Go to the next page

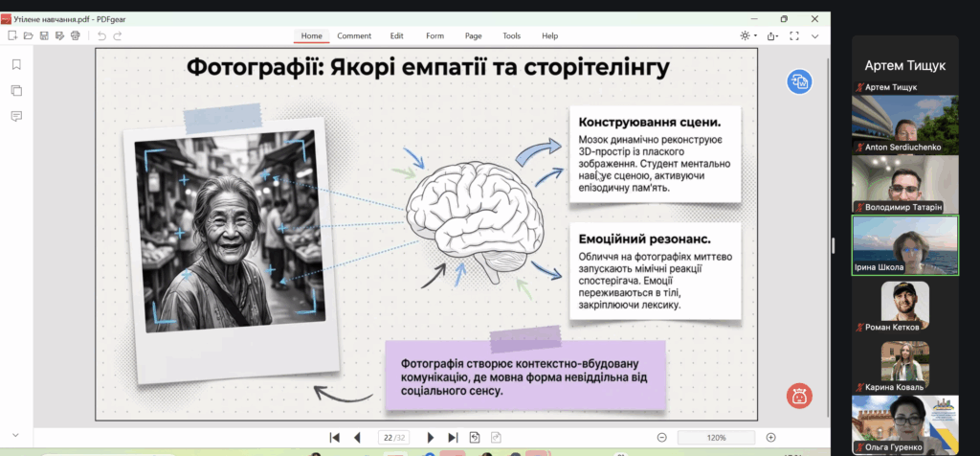point(431,437)
